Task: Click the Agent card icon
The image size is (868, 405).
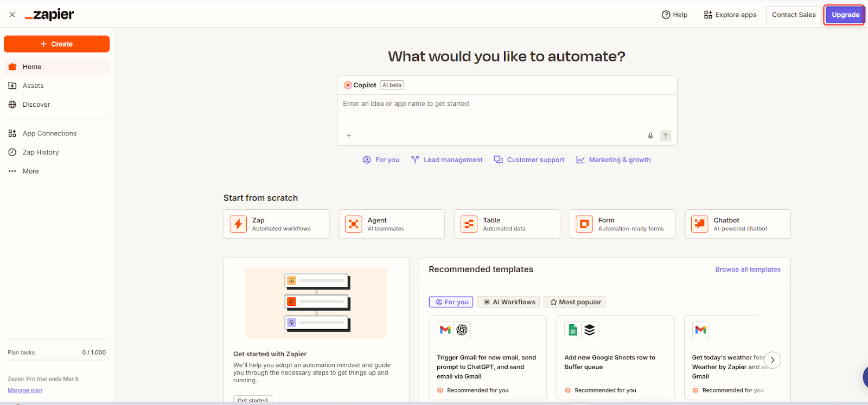Action: point(354,224)
